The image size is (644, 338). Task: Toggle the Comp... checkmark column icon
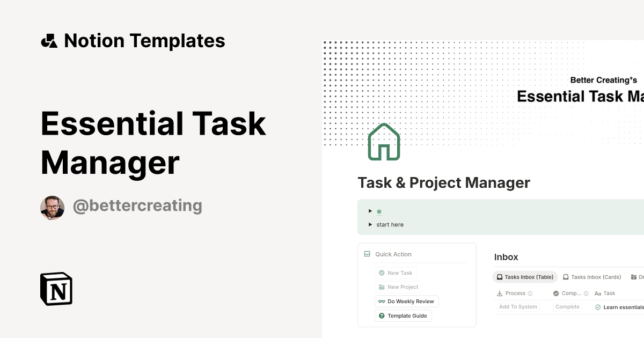(x=556, y=293)
